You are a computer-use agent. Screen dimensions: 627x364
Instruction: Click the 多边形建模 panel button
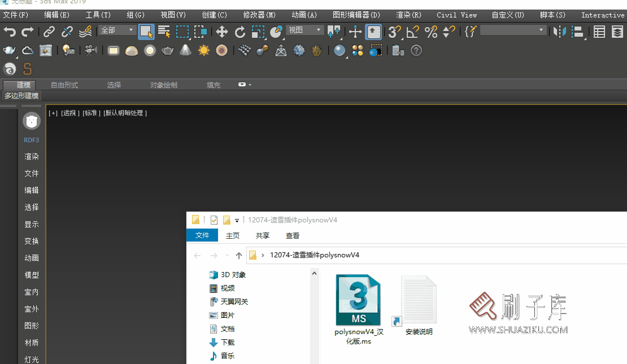(x=21, y=95)
